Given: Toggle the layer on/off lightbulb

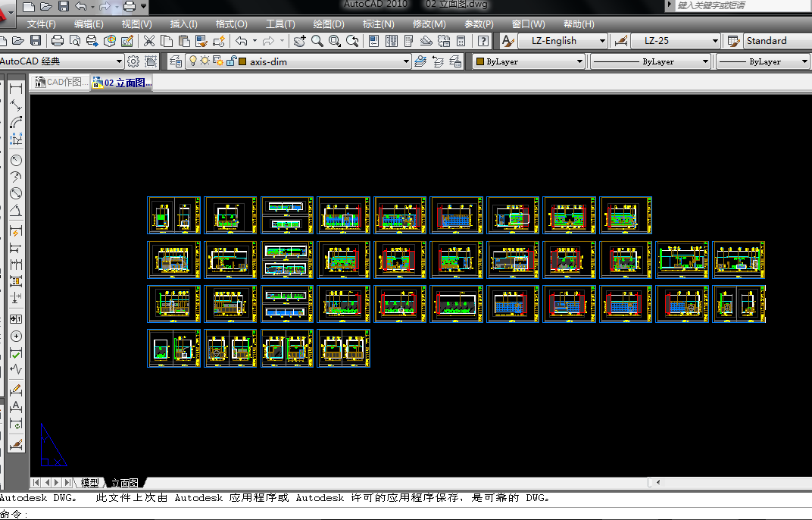Looking at the screenshot, I should (x=192, y=61).
